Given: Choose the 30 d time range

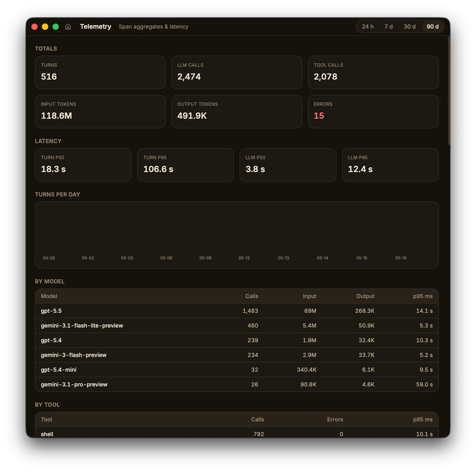Looking at the screenshot, I should point(410,27).
